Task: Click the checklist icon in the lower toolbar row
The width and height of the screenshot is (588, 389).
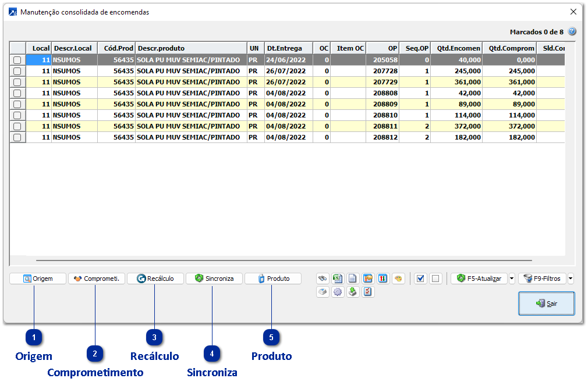Action: [368, 292]
